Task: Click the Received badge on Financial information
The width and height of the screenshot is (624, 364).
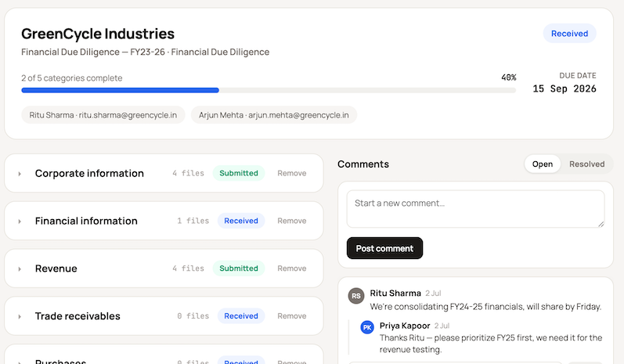Action: pyautogui.click(x=241, y=221)
